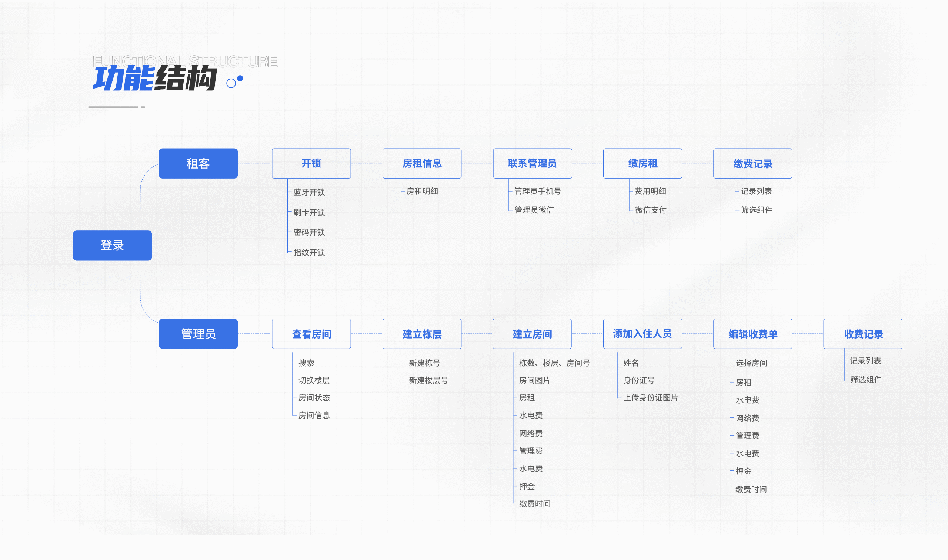Click 记录列表 under 收费记录
The image size is (948, 560).
pos(866,361)
